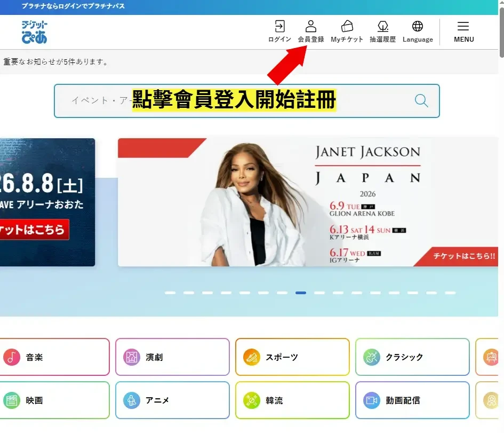Select the first carousel indicator dash
504x433 pixels.
pyautogui.click(x=170, y=293)
